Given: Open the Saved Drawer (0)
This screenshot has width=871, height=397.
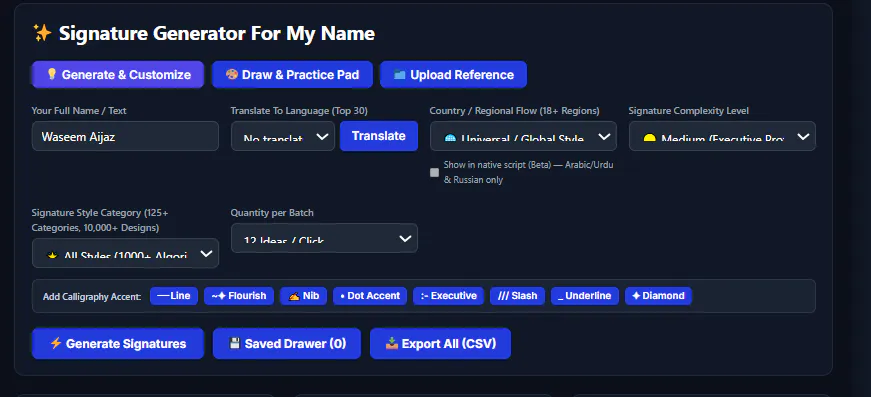Looking at the screenshot, I should 287,344.
